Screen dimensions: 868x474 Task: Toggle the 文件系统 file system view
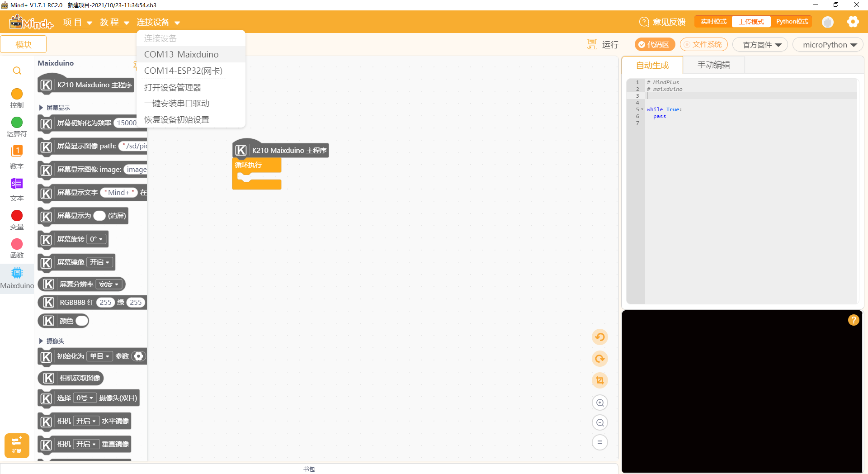tap(703, 44)
